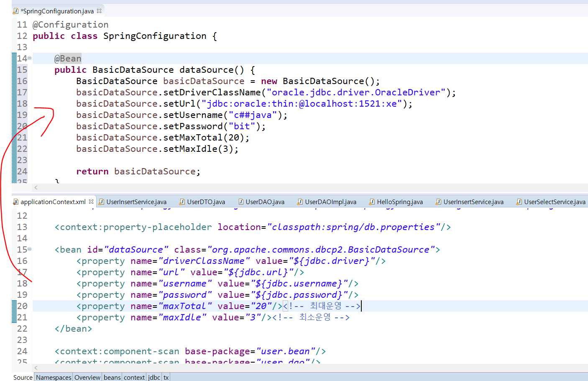The height and width of the screenshot is (381, 588).
Task: Click the Java file icon on the UserDTO.java tab
Action: (x=182, y=202)
